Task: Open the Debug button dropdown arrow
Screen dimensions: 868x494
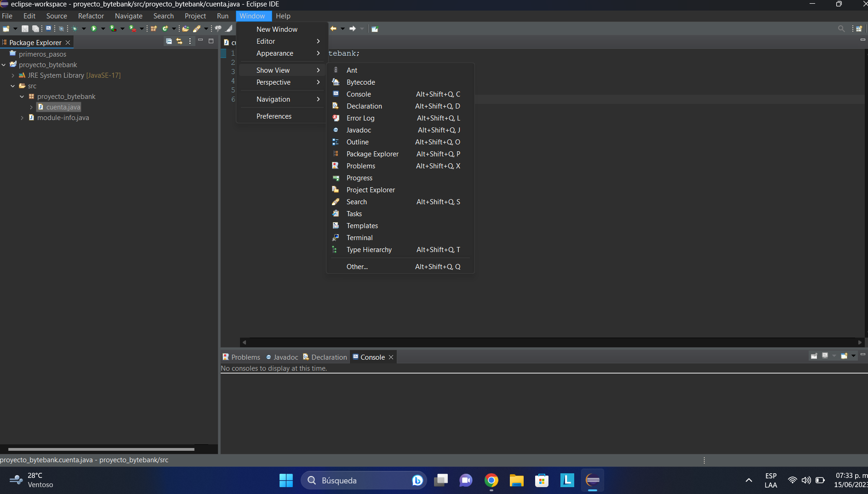Action: pyautogui.click(x=84, y=29)
